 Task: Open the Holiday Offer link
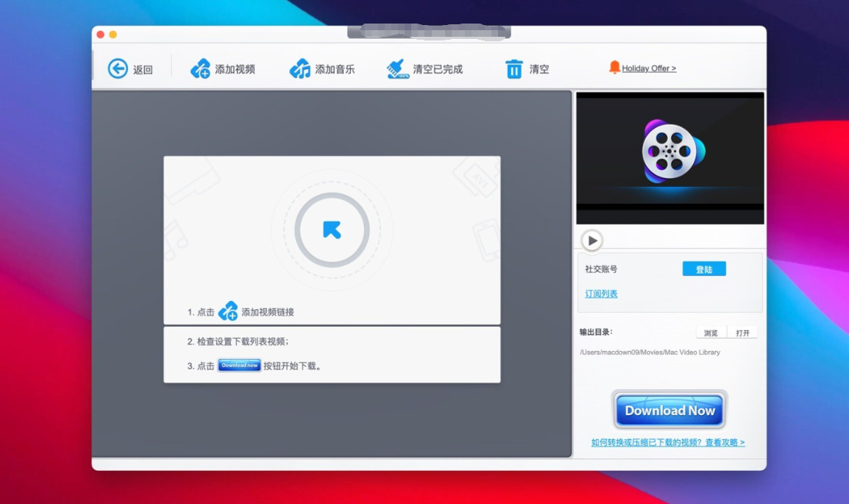pyautogui.click(x=649, y=68)
